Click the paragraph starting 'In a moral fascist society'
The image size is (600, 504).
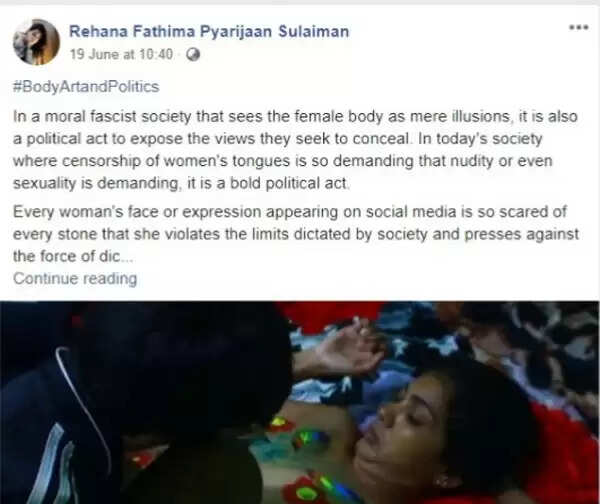point(295,150)
